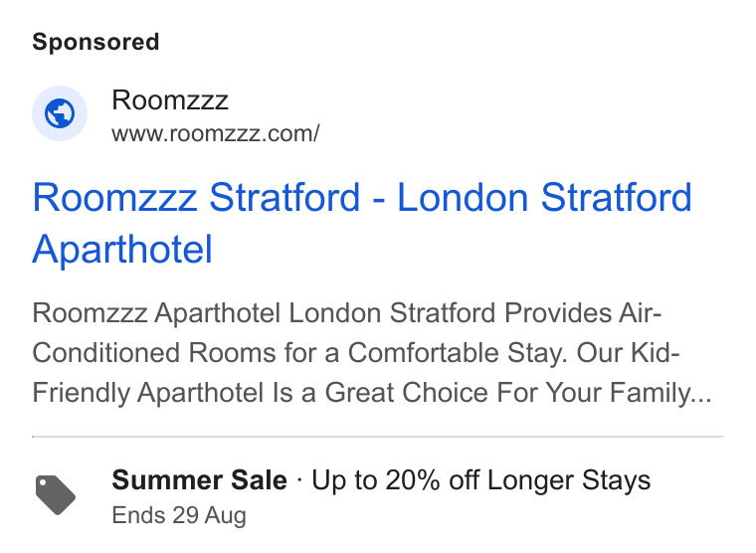Click the "Ends 29 Aug" expiry text

179,515
